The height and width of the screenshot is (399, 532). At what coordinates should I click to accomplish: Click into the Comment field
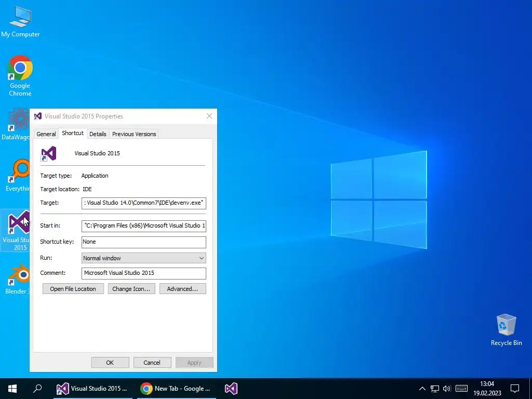[x=144, y=273]
